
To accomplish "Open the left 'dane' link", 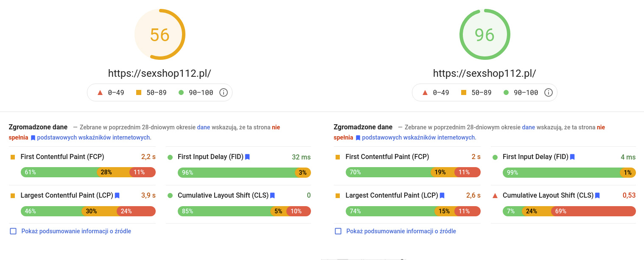I will click(x=203, y=127).
